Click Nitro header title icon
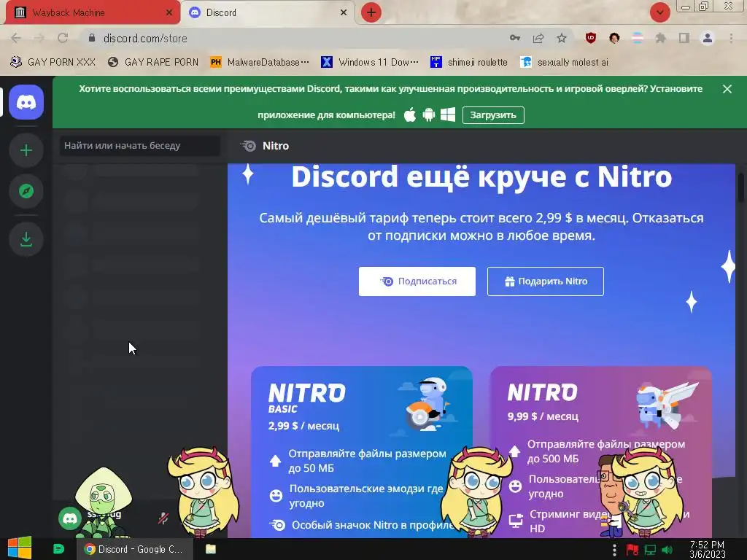This screenshot has width=747, height=560. pos(248,146)
